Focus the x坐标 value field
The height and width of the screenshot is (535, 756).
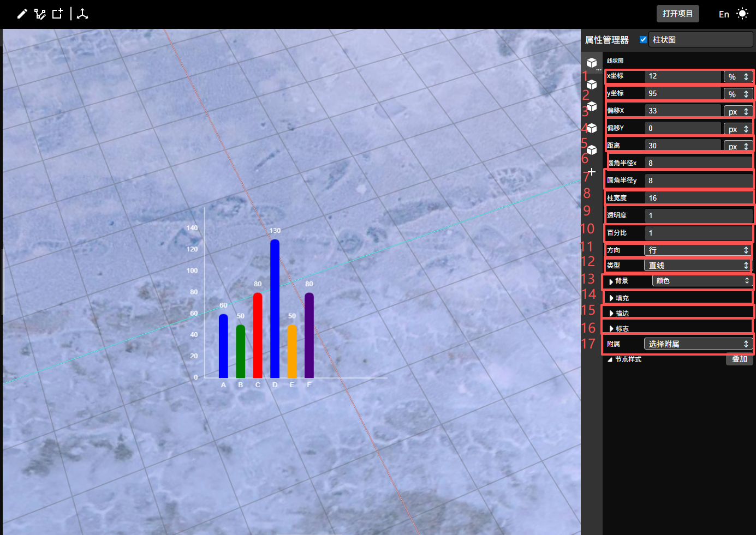(x=683, y=76)
